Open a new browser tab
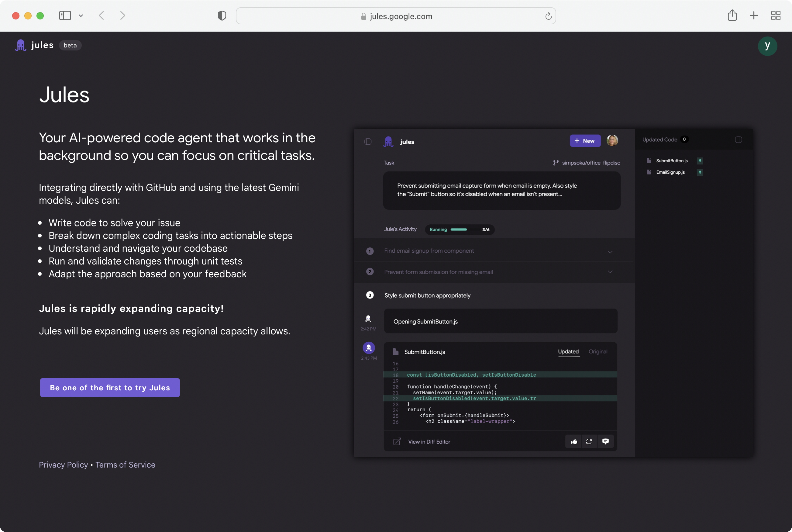Screen dimensions: 792x532 pyautogui.click(x=754, y=16)
